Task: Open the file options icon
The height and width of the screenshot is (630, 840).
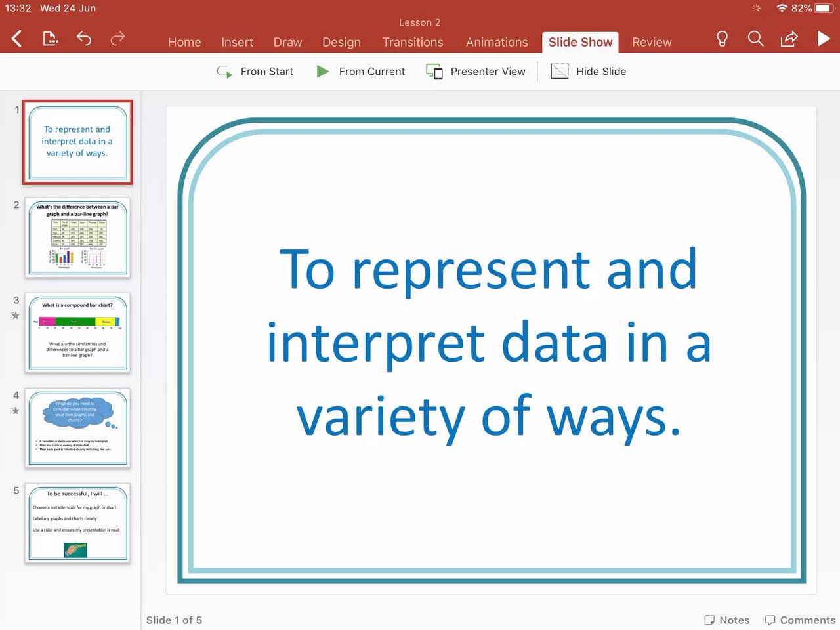Action: (x=50, y=39)
